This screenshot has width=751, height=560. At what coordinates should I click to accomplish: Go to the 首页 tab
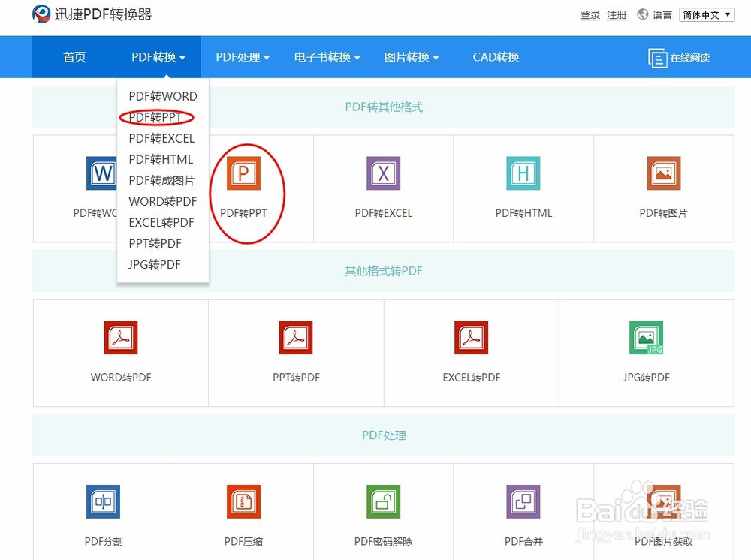coord(74,57)
